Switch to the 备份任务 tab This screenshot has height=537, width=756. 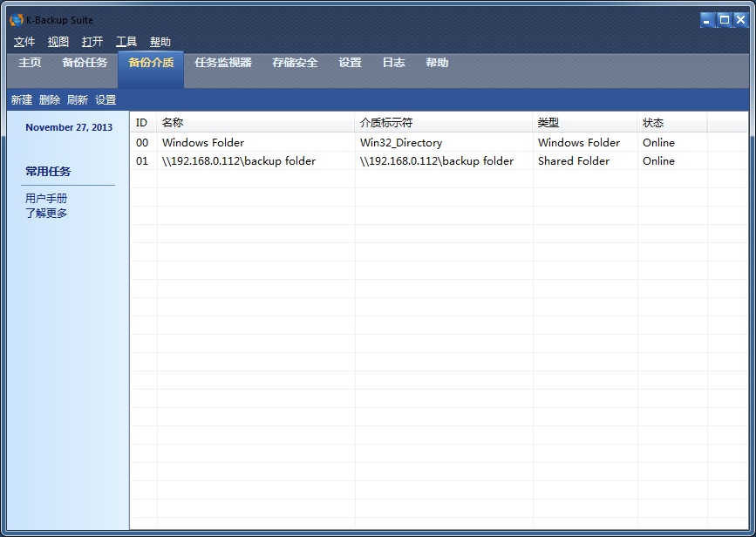[x=85, y=63]
